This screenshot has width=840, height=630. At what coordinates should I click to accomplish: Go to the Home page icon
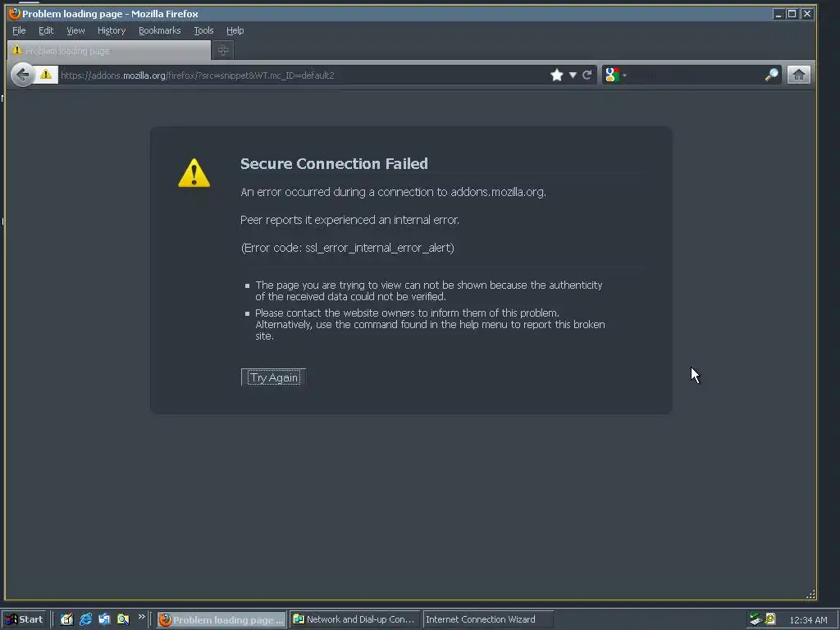tap(798, 75)
